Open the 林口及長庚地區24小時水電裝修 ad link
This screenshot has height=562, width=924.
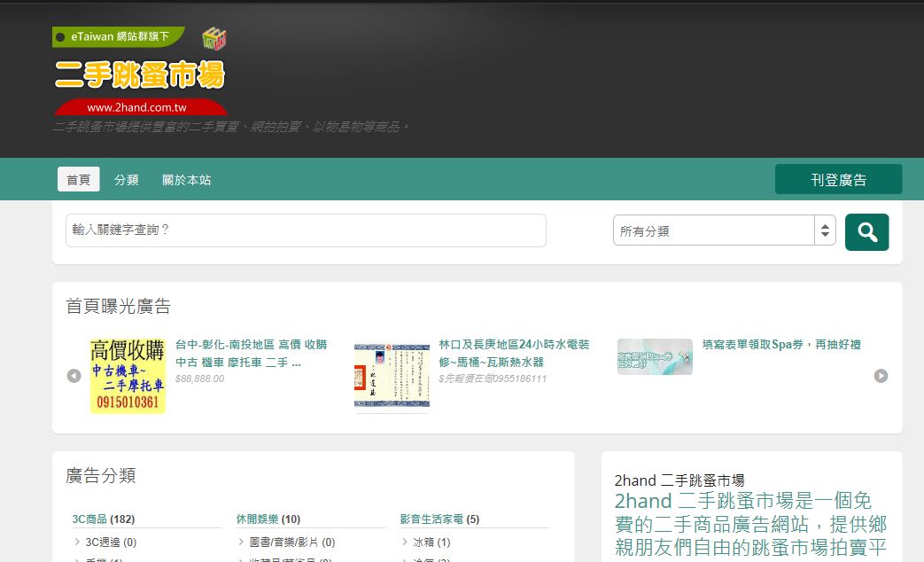514,353
